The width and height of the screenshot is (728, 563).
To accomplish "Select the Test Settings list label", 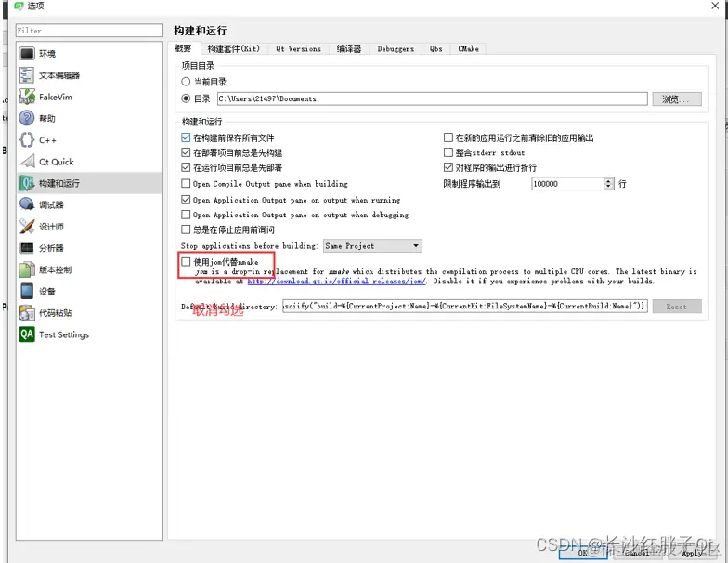I will click(x=64, y=334).
